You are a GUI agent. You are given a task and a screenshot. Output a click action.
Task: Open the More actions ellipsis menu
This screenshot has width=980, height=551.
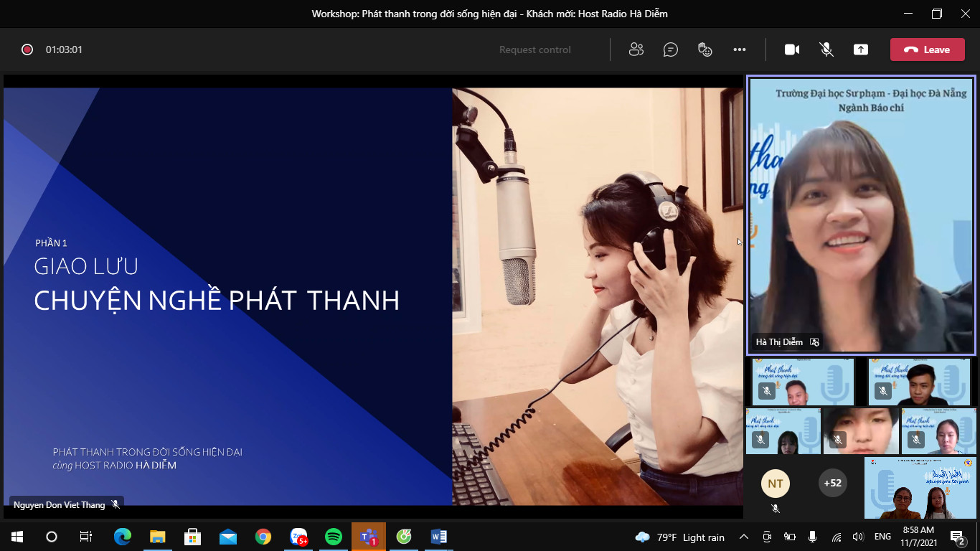(x=740, y=50)
